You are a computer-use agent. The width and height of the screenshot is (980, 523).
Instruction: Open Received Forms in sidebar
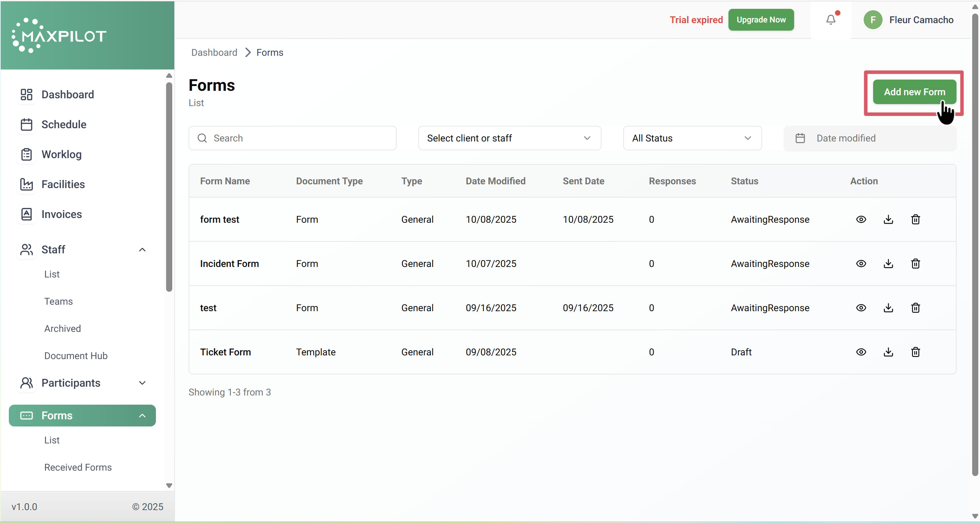point(78,467)
